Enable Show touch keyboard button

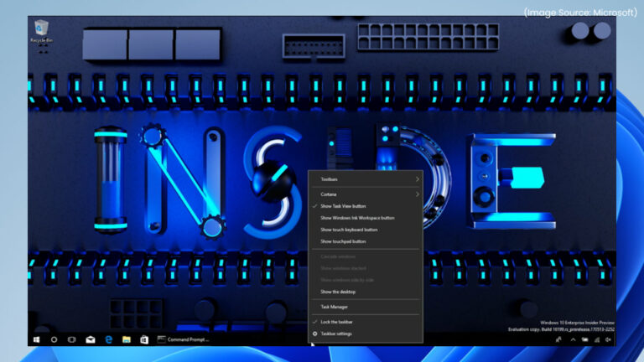coord(366,230)
